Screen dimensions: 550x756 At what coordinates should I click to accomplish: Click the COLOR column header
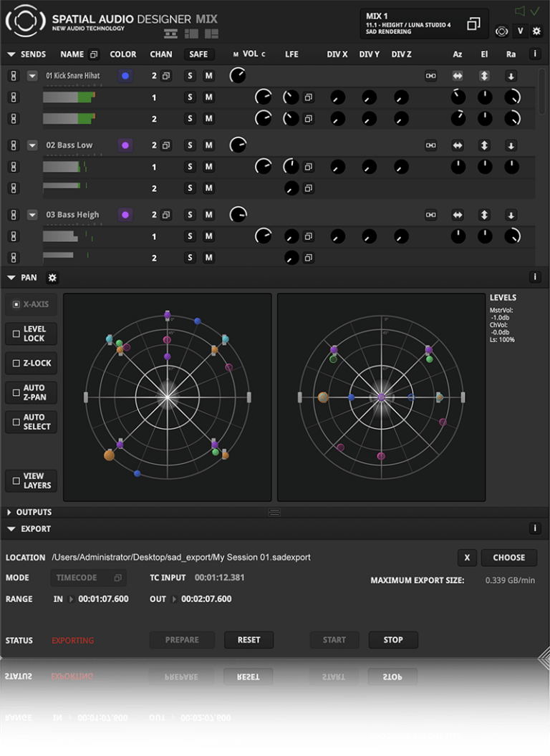(123, 54)
